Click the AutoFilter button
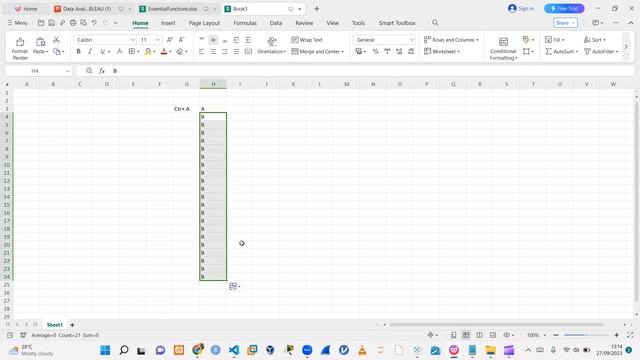Viewport: 640px width, 360px height. [x=601, y=51]
